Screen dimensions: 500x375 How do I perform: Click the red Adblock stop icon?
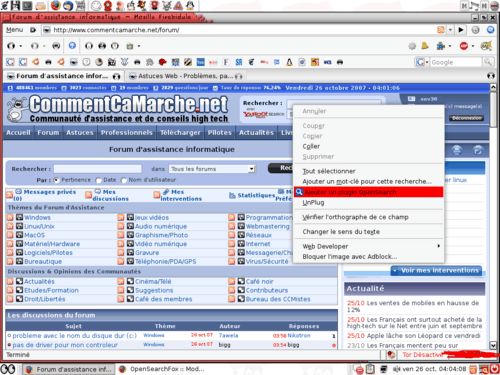tap(464, 46)
